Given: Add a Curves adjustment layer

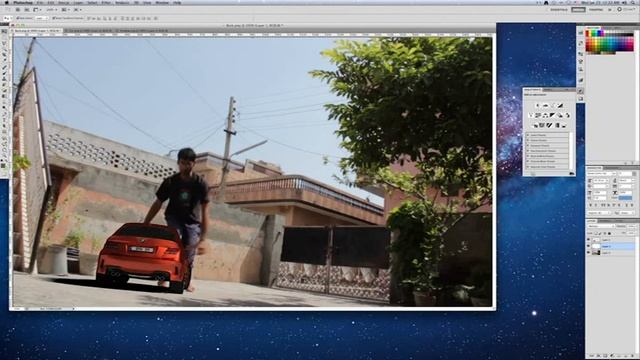Looking at the screenshot, I should (553, 105).
